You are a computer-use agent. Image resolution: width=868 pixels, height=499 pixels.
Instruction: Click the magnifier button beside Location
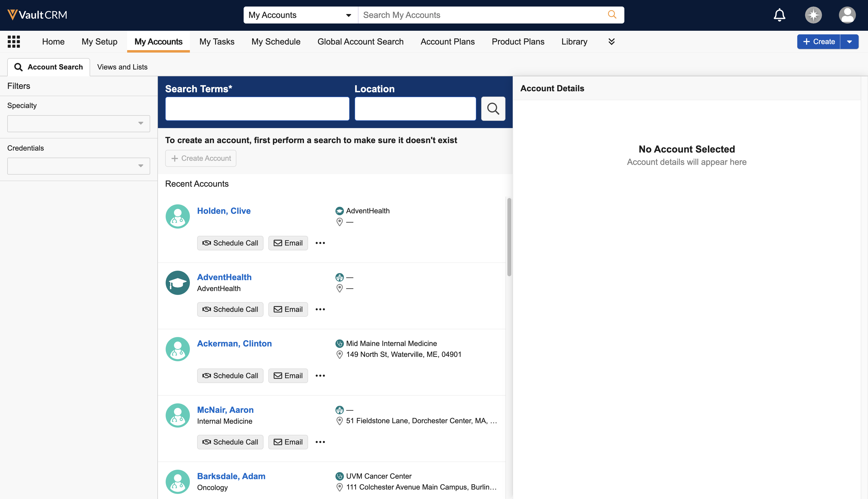point(493,109)
